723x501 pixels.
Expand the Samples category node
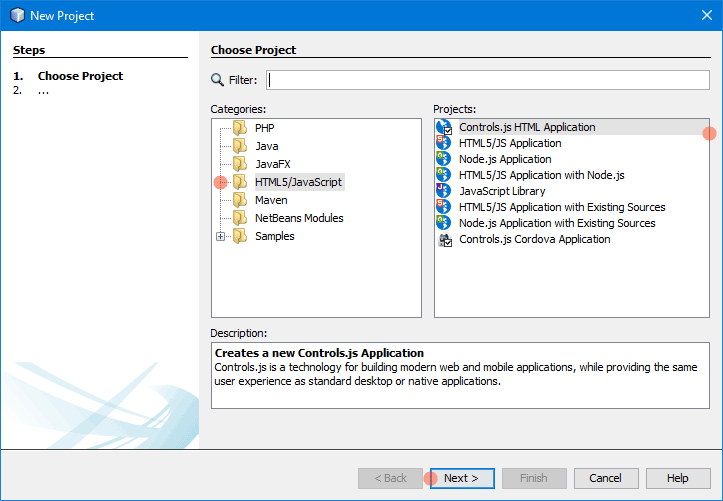(x=220, y=236)
